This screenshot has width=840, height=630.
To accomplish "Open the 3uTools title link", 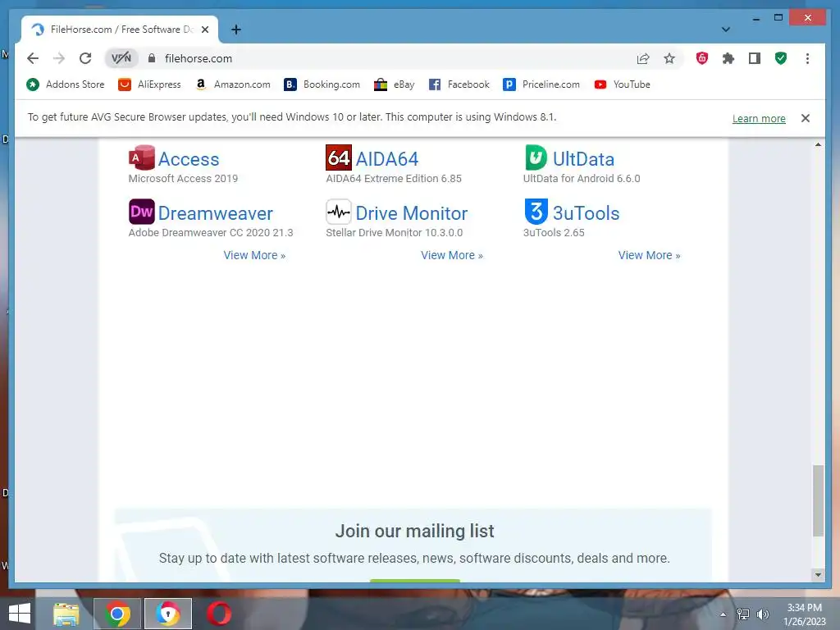I will point(586,213).
